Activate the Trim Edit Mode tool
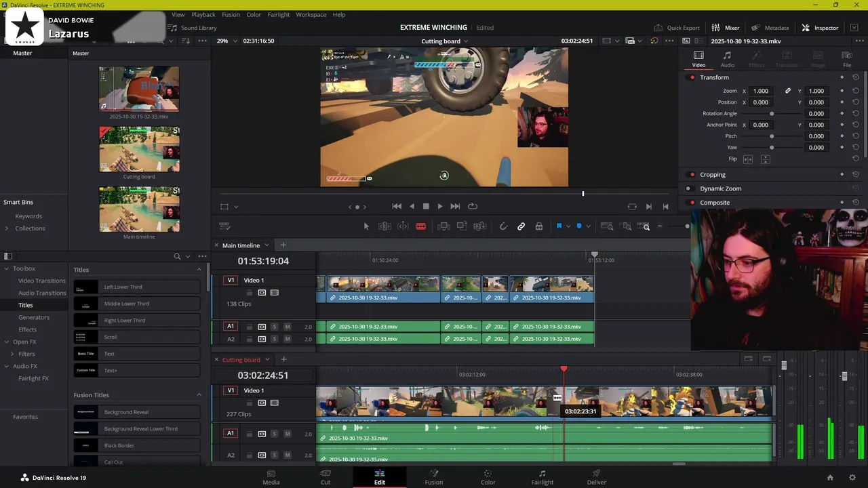This screenshot has height=488, width=868. pos(384,226)
